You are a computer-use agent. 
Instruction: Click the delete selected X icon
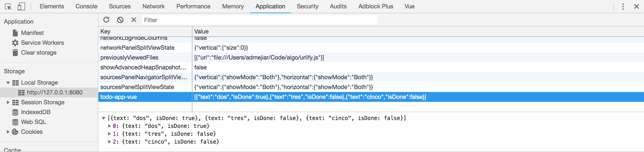click(x=134, y=20)
